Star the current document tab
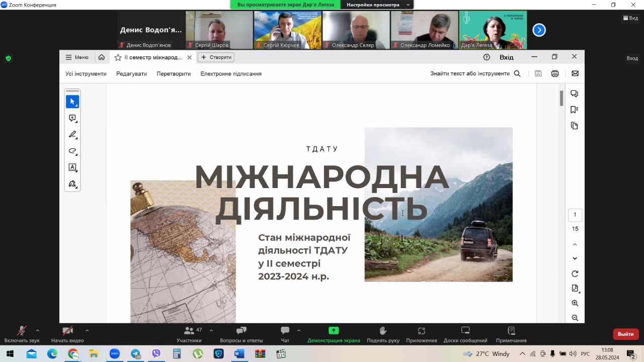Screen dimensions: 644x362 (118, 57)
